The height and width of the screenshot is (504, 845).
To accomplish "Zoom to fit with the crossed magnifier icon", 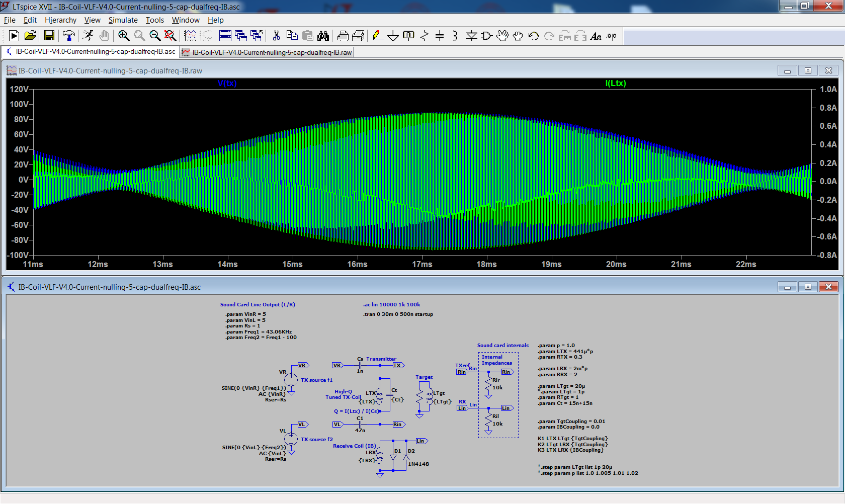I will (171, 36).
